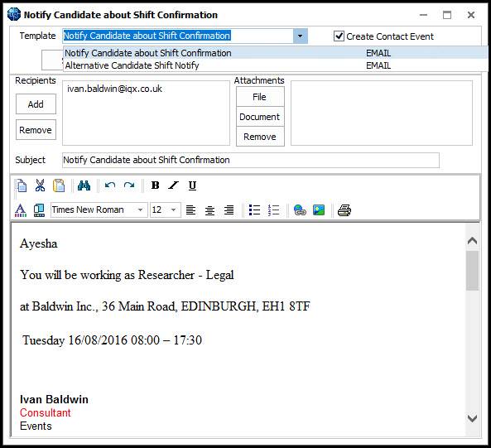Change font color with the A icon

pos(21,210)
